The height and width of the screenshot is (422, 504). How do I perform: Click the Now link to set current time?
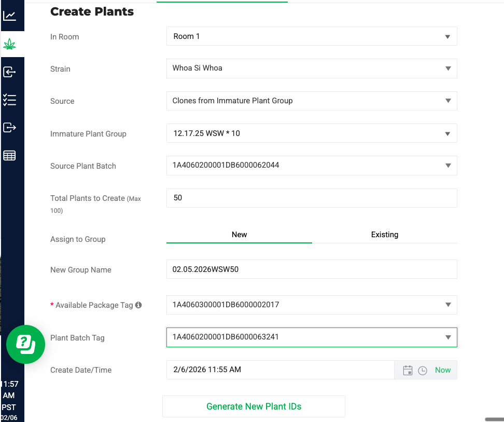point(442,370)
